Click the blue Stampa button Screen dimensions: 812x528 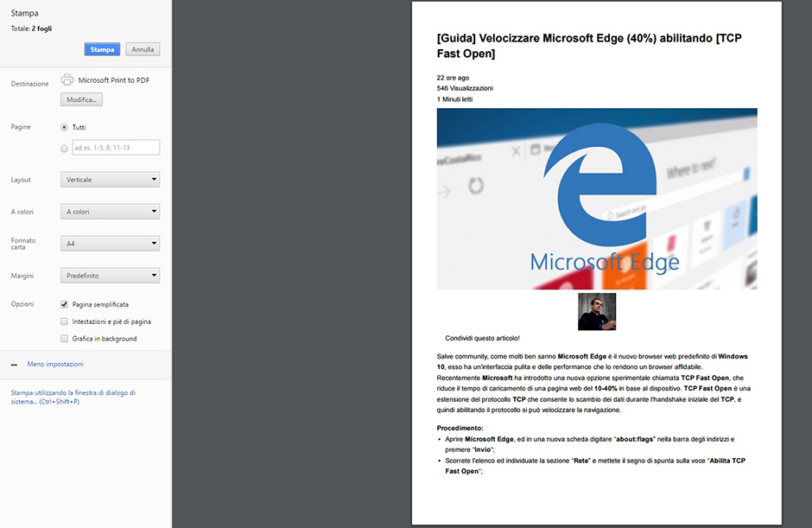point(102,49)
